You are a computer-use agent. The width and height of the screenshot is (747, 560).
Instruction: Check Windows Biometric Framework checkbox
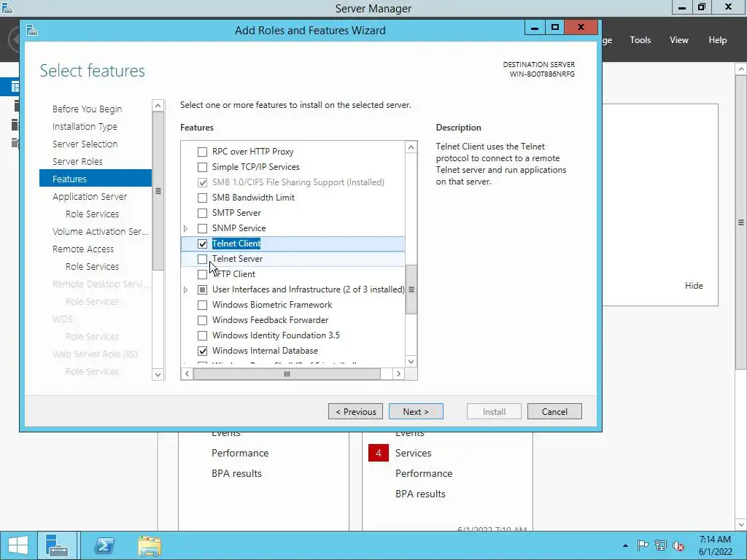pos(203,305)
